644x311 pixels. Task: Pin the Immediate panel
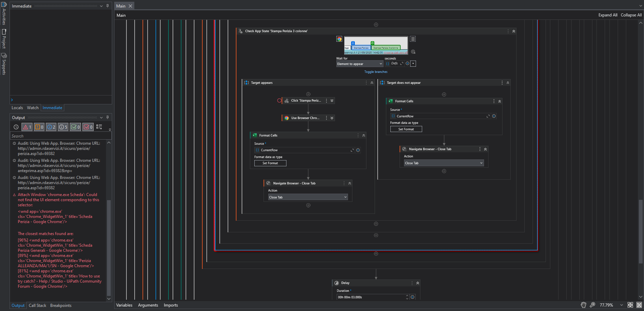coord(107,6)
